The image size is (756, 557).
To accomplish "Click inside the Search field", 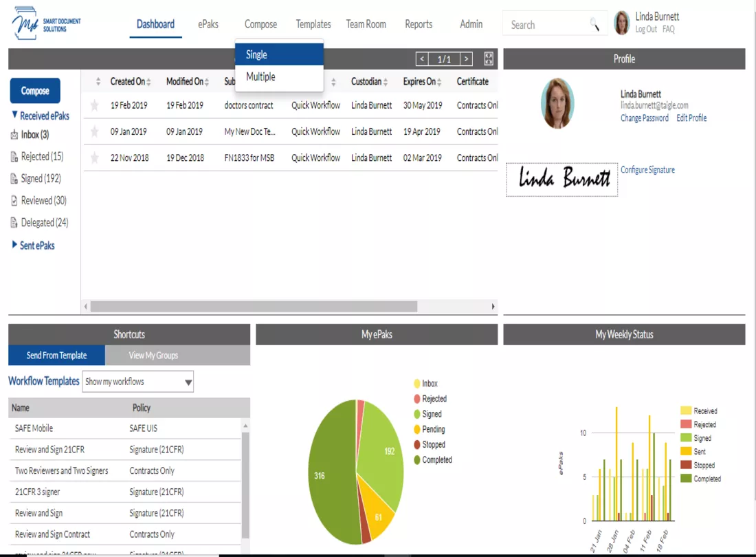I will point(549,25).
